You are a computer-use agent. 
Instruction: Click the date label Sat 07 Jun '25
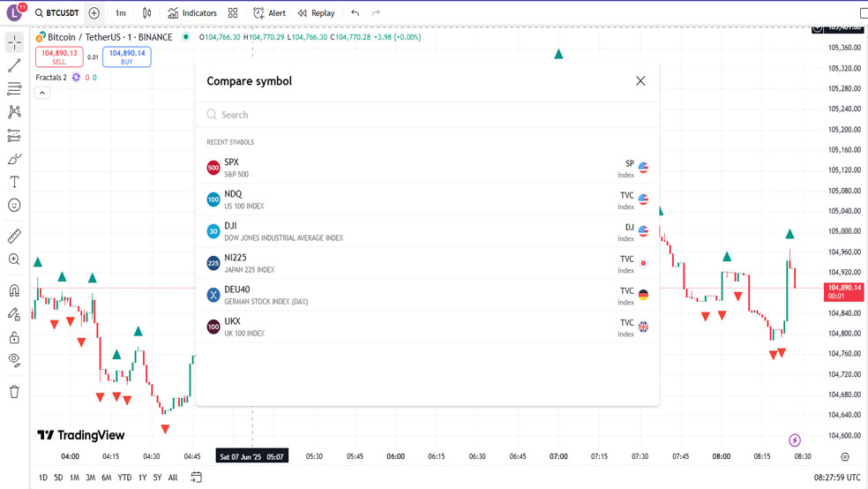click(252, 457)
